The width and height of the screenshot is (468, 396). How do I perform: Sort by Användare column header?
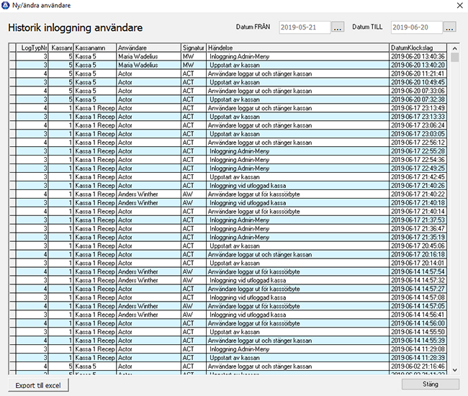tap(149, 48)
